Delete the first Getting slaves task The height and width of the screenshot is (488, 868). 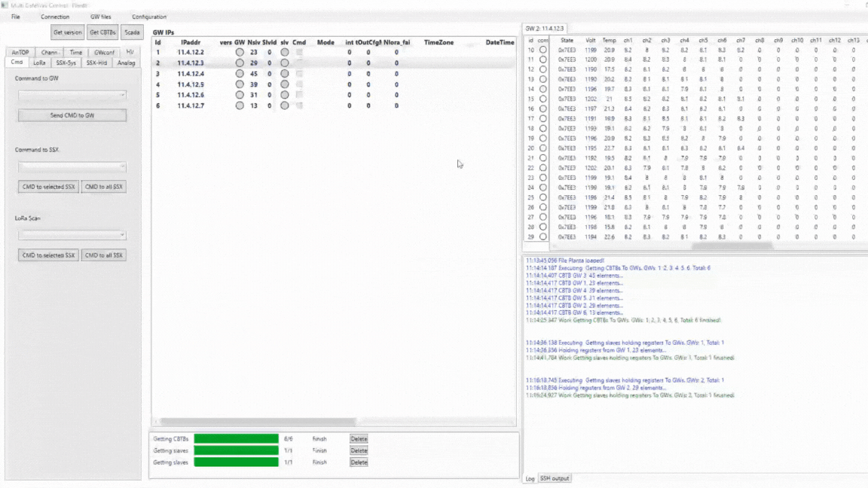(x=359, y=450)
